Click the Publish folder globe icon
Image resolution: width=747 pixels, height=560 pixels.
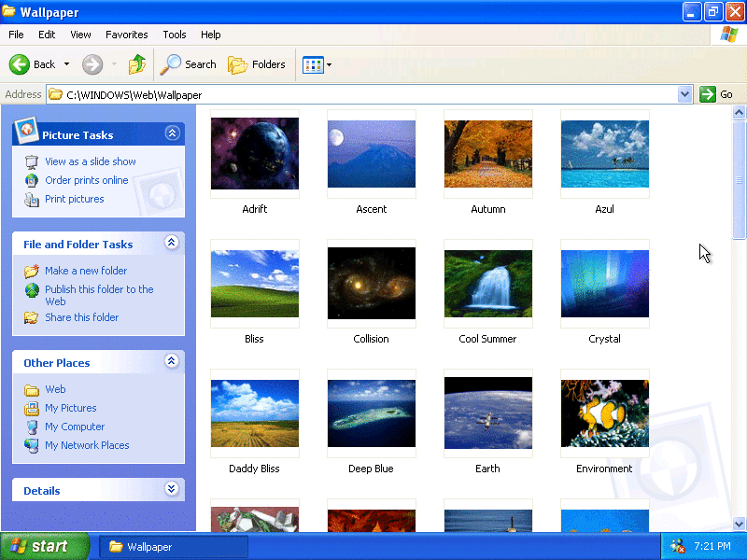tap(32, 290)
